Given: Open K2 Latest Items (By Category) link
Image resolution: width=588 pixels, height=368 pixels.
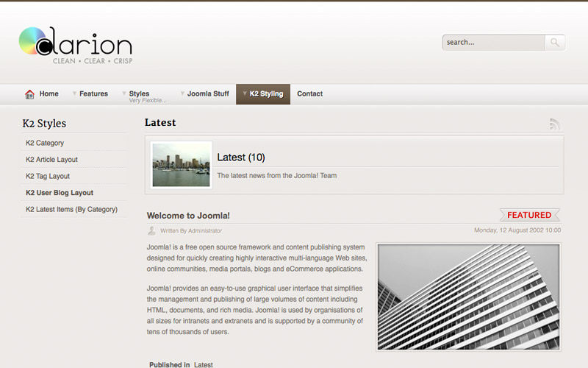Looking at the screenshot, I should tap(71, 209).
